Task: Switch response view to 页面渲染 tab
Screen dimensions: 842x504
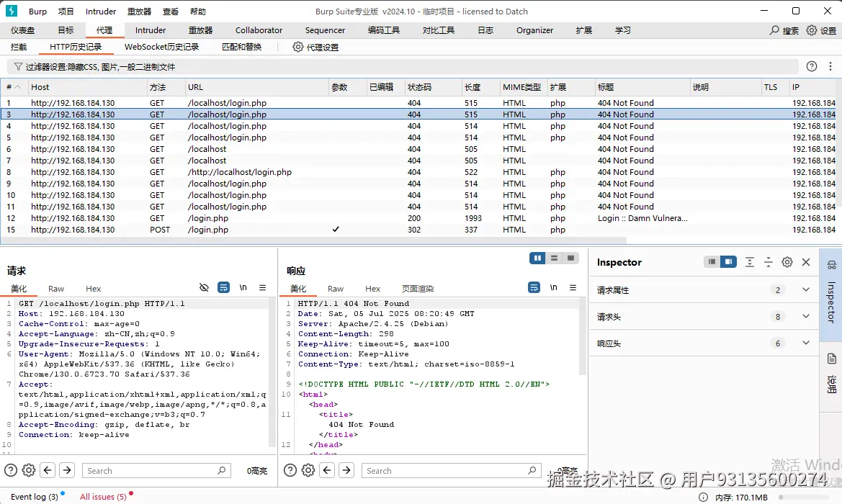Action: tap(418, 289)
